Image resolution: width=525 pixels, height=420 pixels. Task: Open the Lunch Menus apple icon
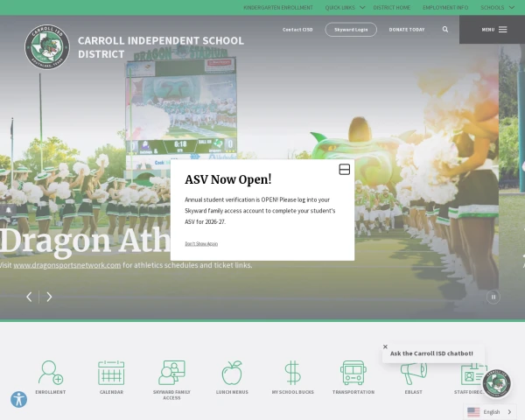coord(232,373)
